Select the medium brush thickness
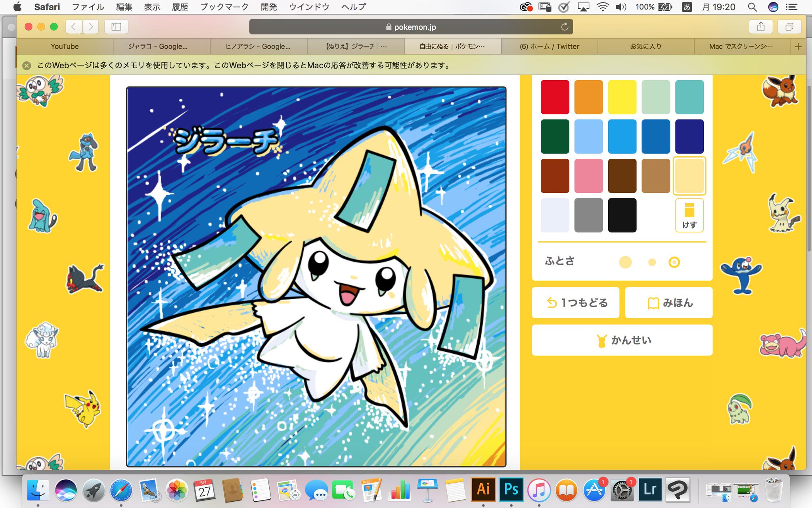The height and width of the screenshot is (508, 812). pos(652,262)
